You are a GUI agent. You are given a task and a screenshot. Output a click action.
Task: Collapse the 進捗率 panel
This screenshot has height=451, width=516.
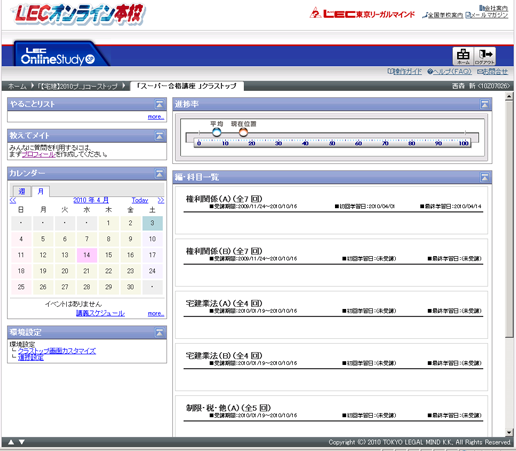click(485, 104)
